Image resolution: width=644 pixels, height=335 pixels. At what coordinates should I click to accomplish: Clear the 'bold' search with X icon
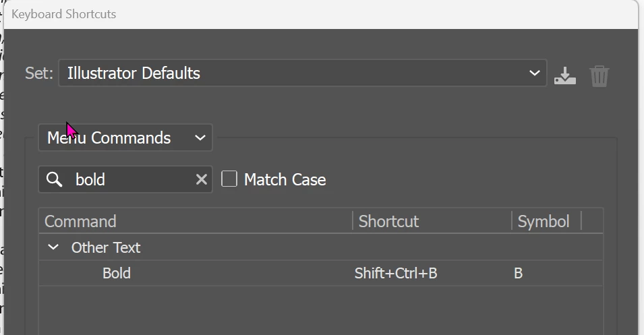201,179
